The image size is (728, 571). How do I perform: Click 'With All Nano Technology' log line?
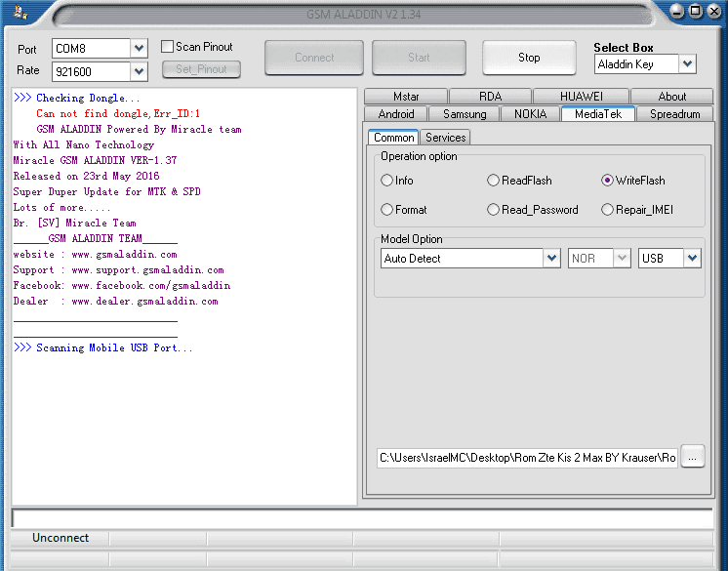(84, 144)
